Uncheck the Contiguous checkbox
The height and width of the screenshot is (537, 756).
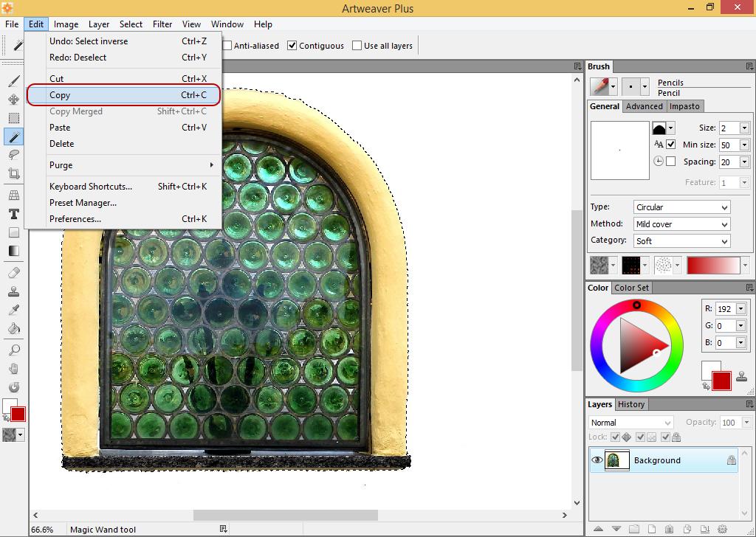[292, 46]
